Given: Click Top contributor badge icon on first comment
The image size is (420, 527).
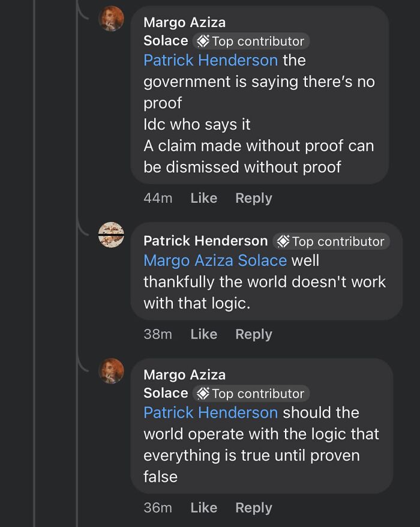Looking at the screenshot, I should click(x=203, y=41).
